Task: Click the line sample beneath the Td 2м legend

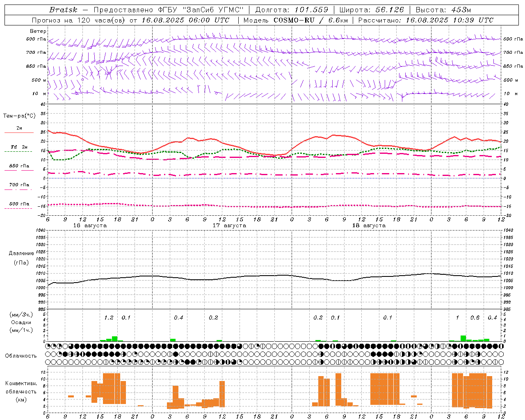Action: [x=18, y=151]
